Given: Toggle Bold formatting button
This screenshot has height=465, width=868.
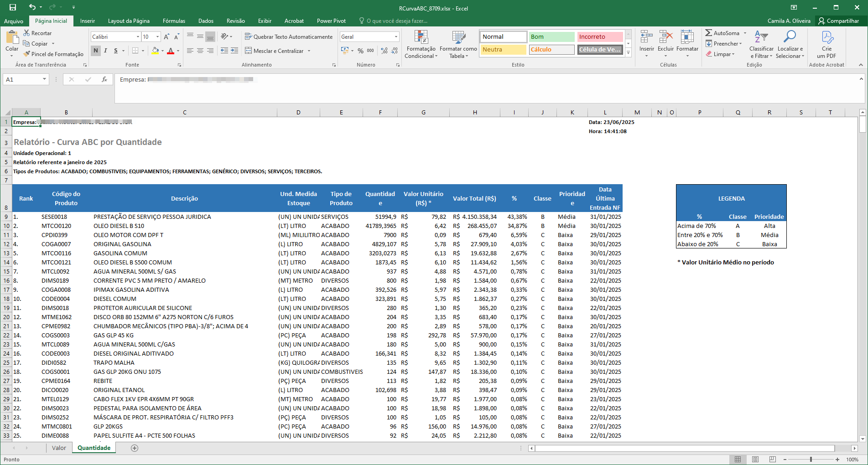Looking at the screenshot, I should pos(96,51).
